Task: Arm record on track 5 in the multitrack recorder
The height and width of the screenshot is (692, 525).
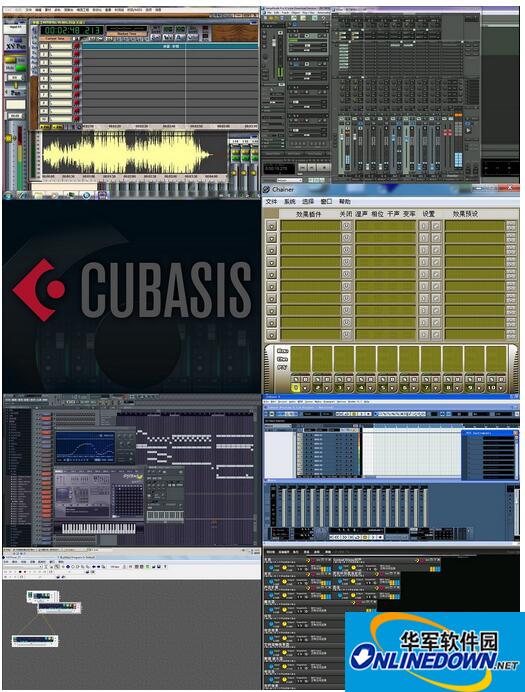Action: pyautogui.click(x=77, y=79)
